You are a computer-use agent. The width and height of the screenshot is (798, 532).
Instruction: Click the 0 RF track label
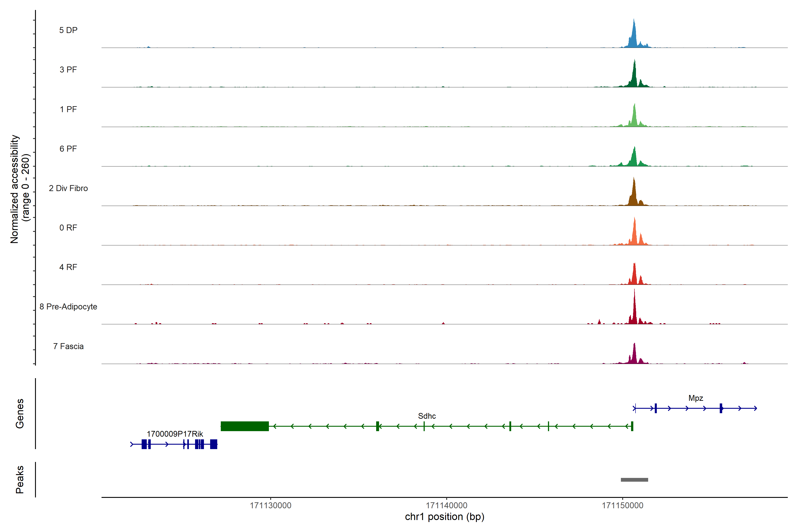point(68,228)
